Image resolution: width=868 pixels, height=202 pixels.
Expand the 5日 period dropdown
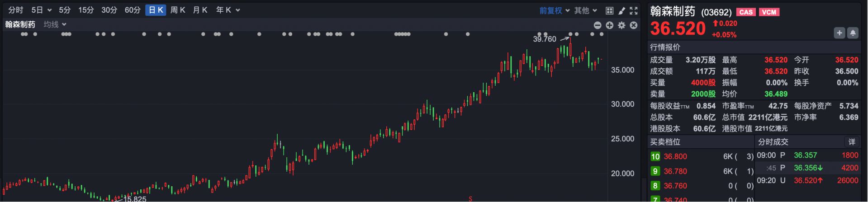(x=42, y=10)
